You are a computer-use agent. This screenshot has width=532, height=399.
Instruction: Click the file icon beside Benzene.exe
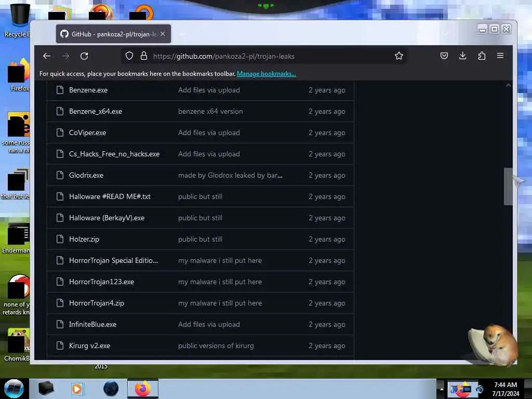[60, 90]
